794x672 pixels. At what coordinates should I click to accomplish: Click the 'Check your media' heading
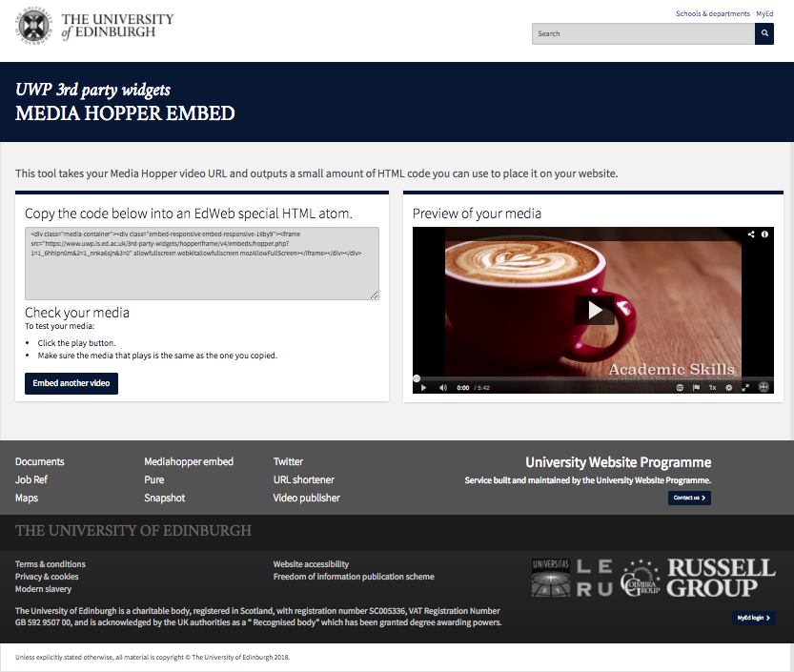point(77,313)
